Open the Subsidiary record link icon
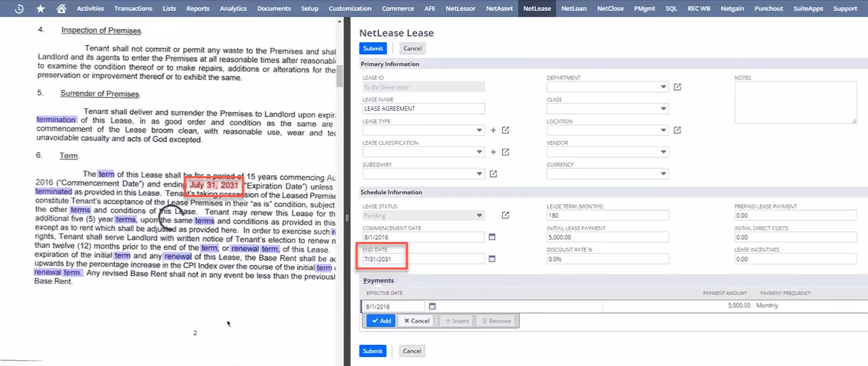868x366 pixels. click(493, 174)
